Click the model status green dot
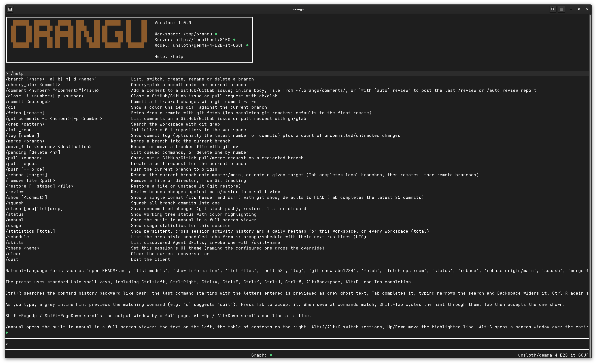This screenshot has height=364, width=597. [247, 45]
